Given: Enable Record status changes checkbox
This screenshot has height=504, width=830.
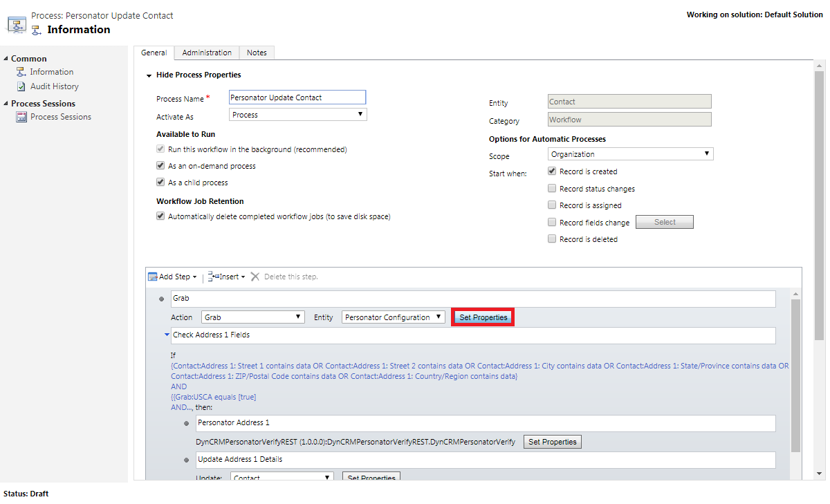Looking at the screenshot, I should [x=552, y=188].
